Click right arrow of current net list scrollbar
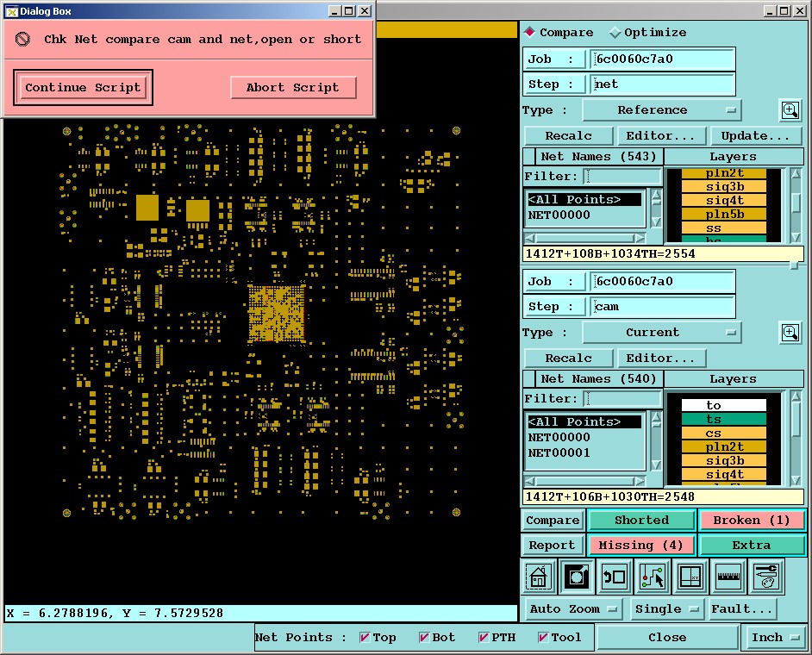The height and width of the screenshot is (655, 812). pyautogui.click(x=640, y=481)
